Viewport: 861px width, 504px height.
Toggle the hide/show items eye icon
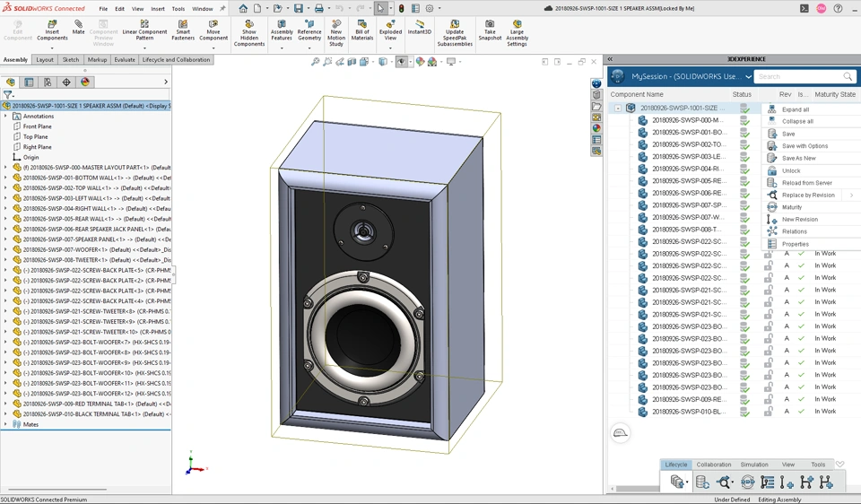[401, 62]
